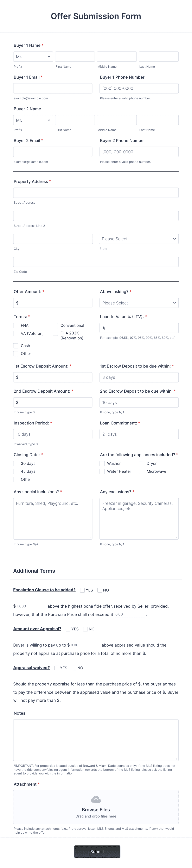Select 30 days closing date

(x=15, y=463)
